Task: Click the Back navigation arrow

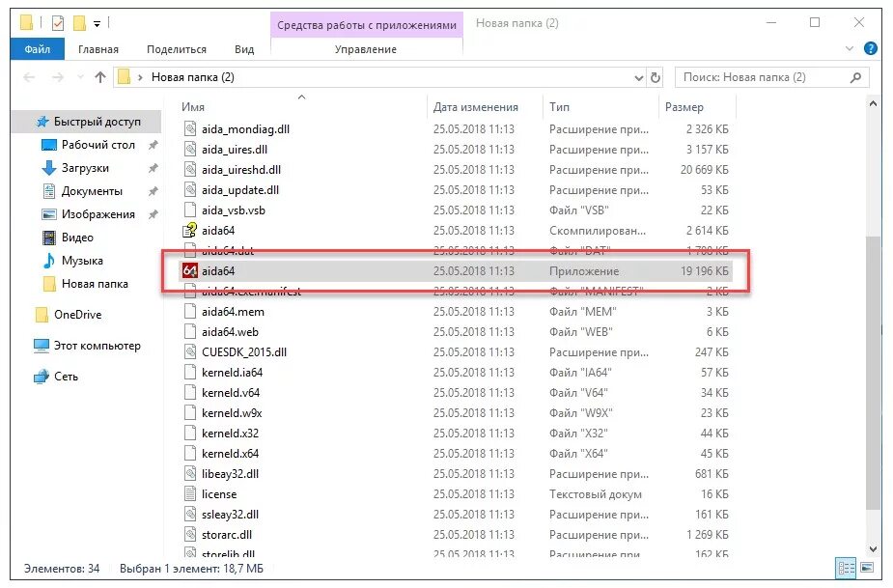Action: click(29, 77)
